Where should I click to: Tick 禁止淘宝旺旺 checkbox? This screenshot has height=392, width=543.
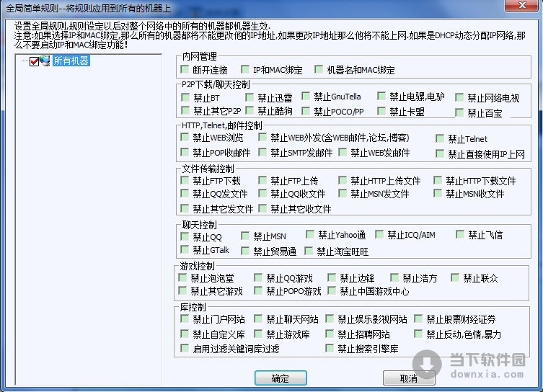click(x=308, y=251)
